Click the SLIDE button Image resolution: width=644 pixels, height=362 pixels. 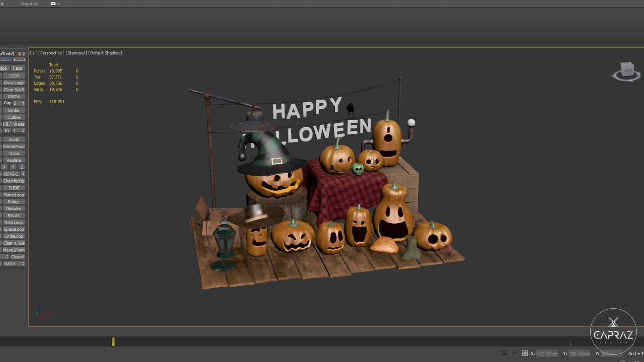[x=14, y=188]
